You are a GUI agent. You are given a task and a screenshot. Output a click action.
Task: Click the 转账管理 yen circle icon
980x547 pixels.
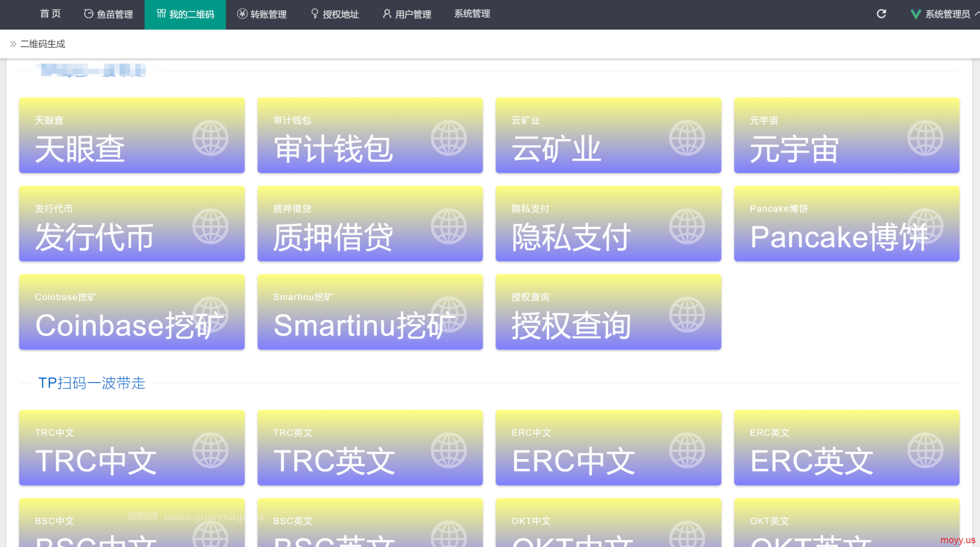click(242, 14)
